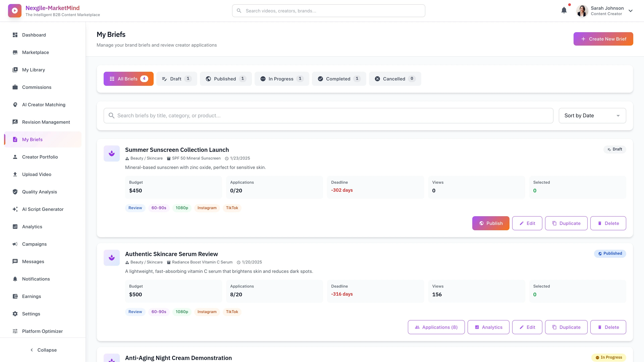Show only Completed briefs
The width and height of the screenshot is (644, 362).
coord(339,79)
